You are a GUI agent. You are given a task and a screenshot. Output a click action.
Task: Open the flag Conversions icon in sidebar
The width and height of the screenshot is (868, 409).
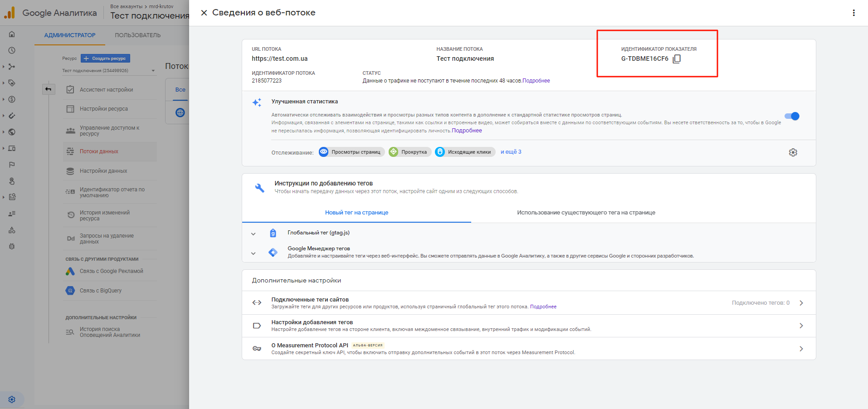tap(12, 165)
